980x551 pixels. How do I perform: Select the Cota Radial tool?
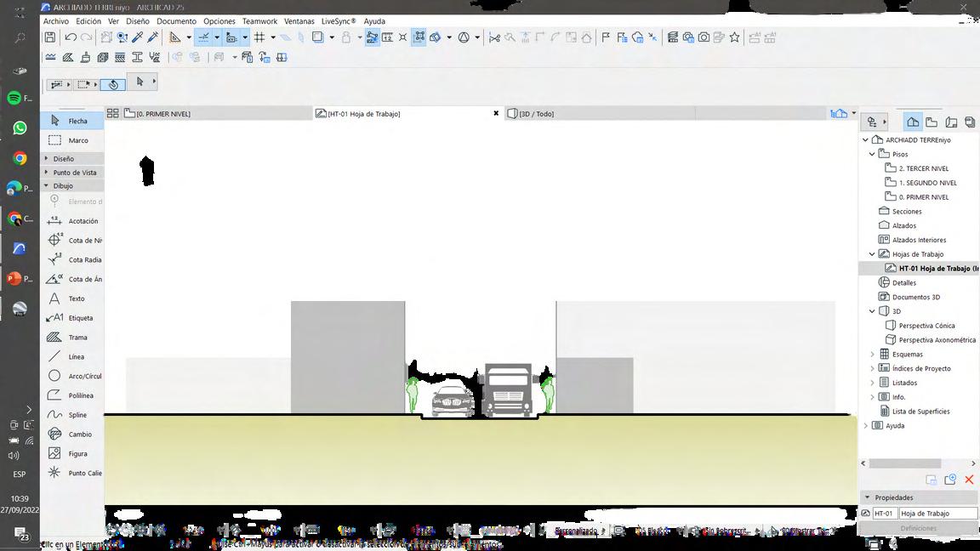tap(74, 260)
